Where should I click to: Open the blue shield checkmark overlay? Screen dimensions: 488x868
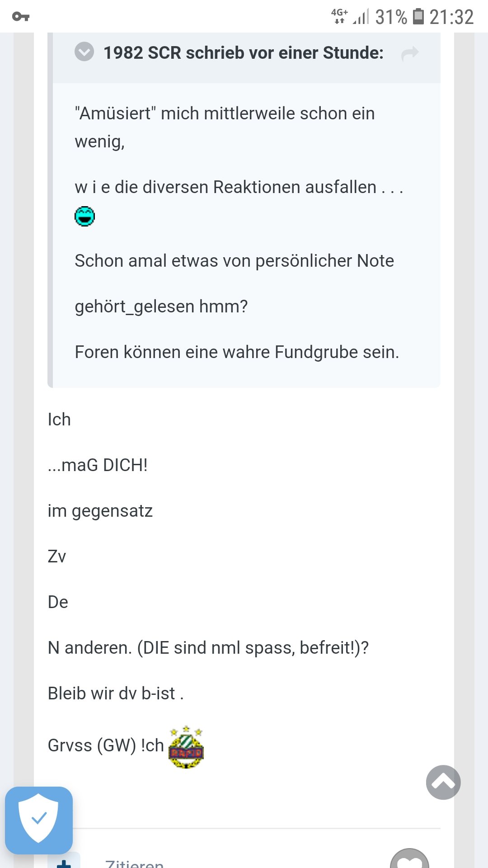pos(39,820)
